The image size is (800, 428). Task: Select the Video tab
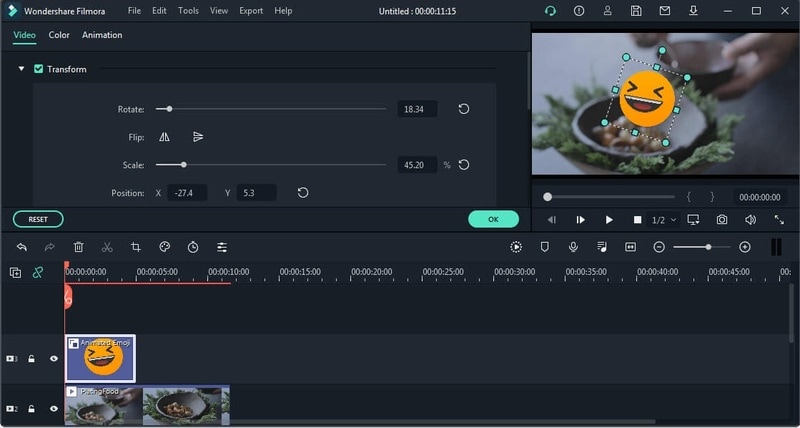click(24, 35)
